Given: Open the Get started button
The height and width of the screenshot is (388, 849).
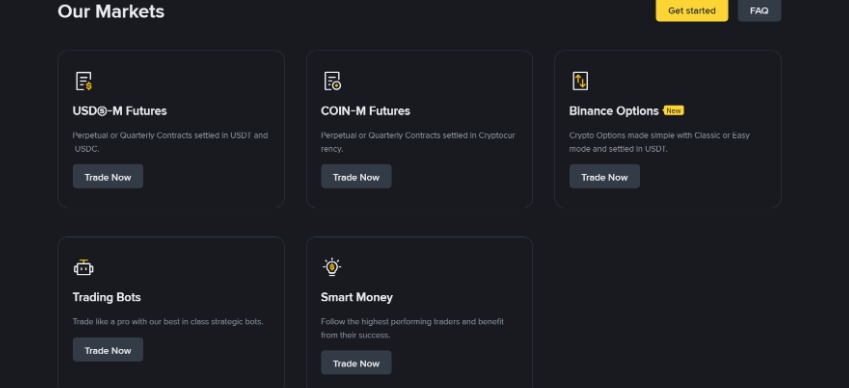Looking at the screenshot, I should click(x=691, y=10).
